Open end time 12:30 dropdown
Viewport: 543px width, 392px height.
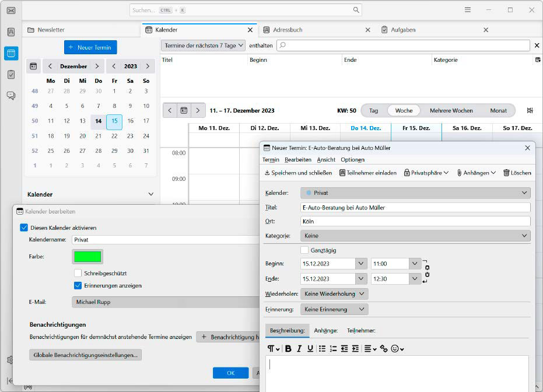(415, 279)
